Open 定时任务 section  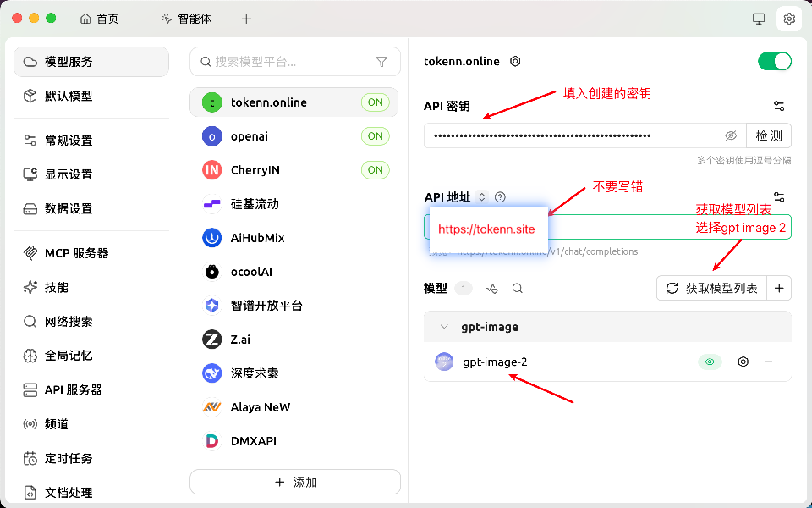point(91,458)
